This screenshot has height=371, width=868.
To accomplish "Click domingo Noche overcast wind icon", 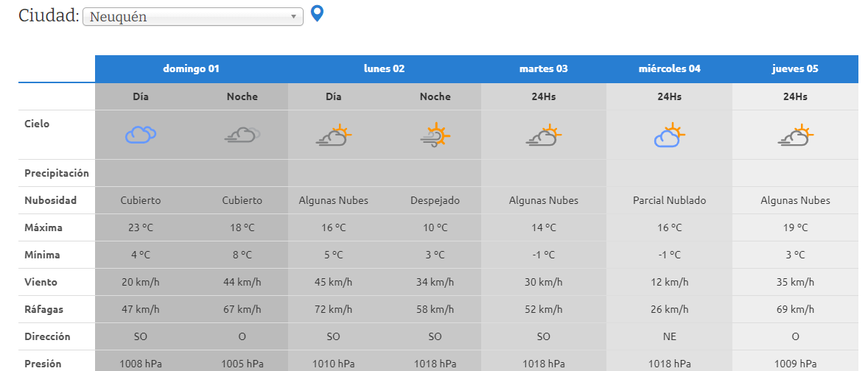I will 242,135.
